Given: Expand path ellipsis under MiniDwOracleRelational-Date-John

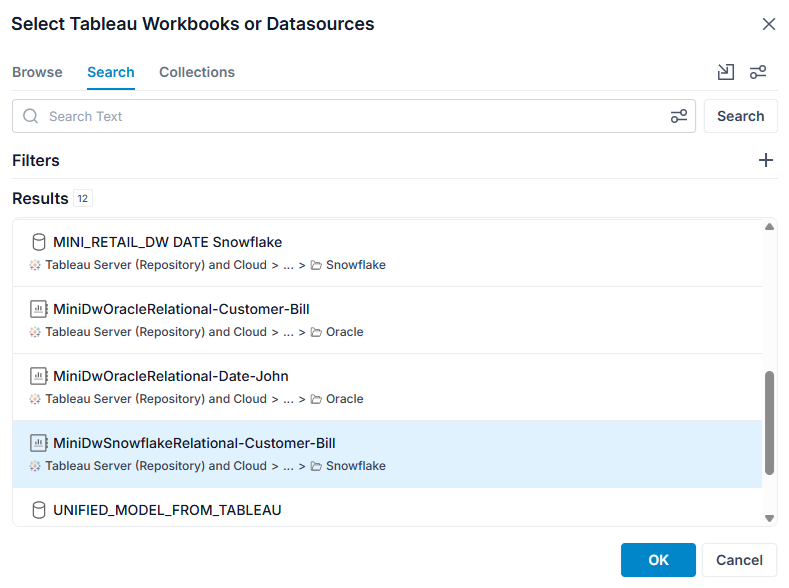Looking at the screenshot, I should [288, 399].
